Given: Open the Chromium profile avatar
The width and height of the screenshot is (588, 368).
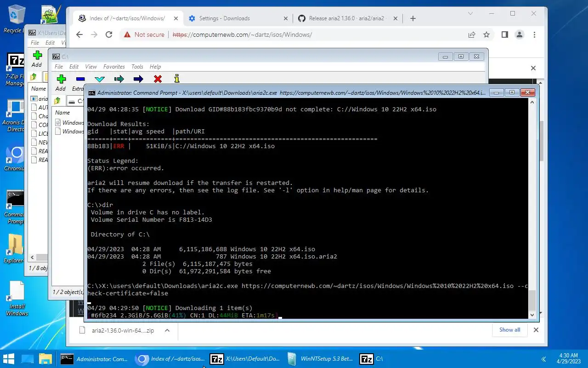Looking at the screenshot, I should [520, 34].
